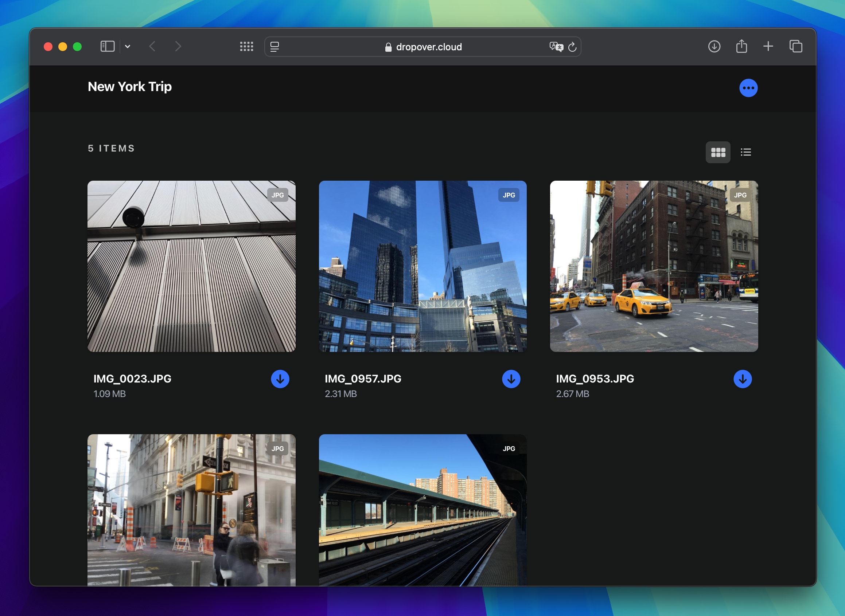This screenshot has height=616, width=845.
Task: Click the bottom rail station photo
Action: 422,504
